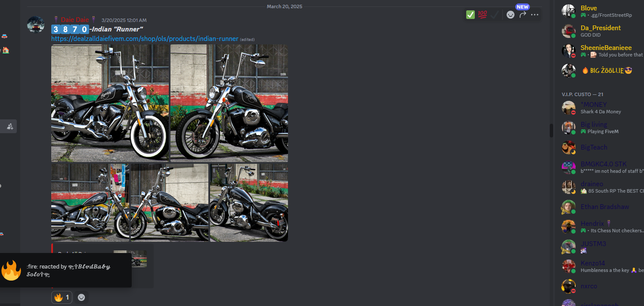Click the 3/20/2025 12:01 AM message timestamp
This screenshot has height=306, width=644.
124,20
